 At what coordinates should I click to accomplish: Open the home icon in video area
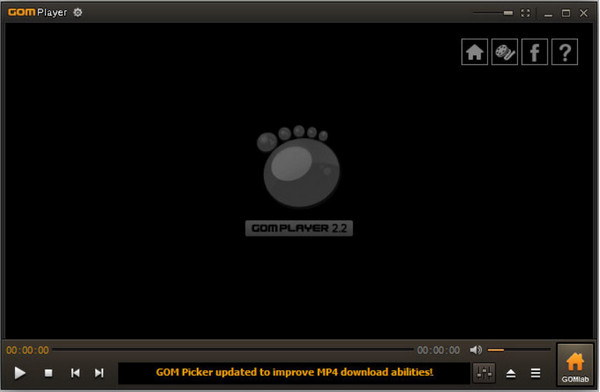(x=474, y=52)
